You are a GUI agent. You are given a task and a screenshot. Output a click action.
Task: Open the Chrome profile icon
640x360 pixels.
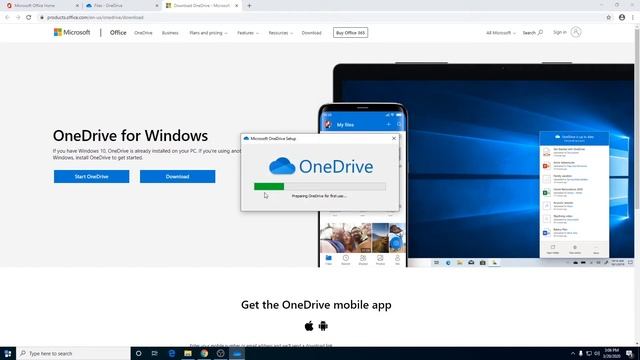click(x=622, y=18)
